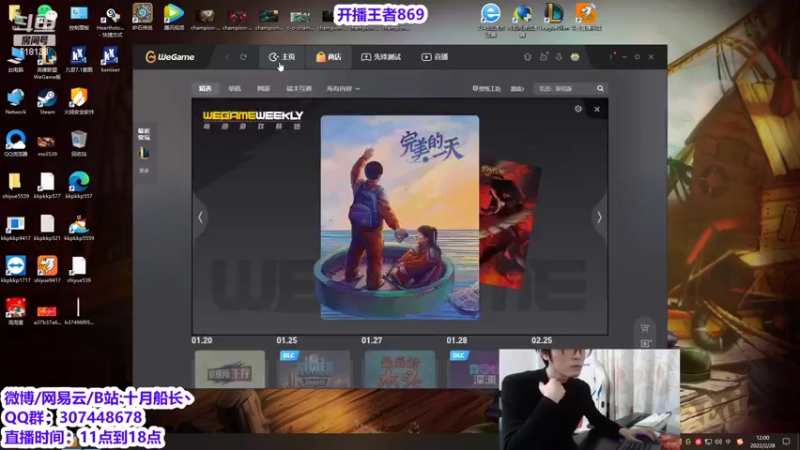Open the user avatar in WeGame header
The width and height of the screenshot is (800, 450).
point(575,57)
